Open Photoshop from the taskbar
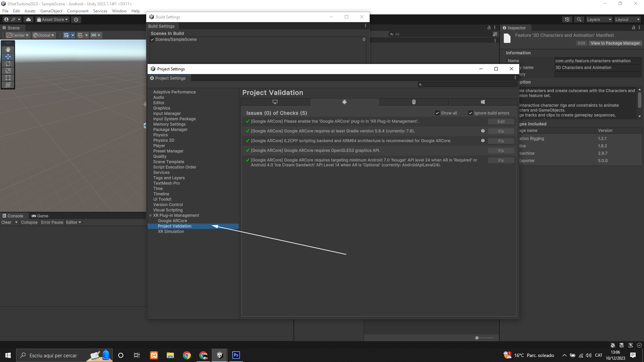 tap(236, 355)
